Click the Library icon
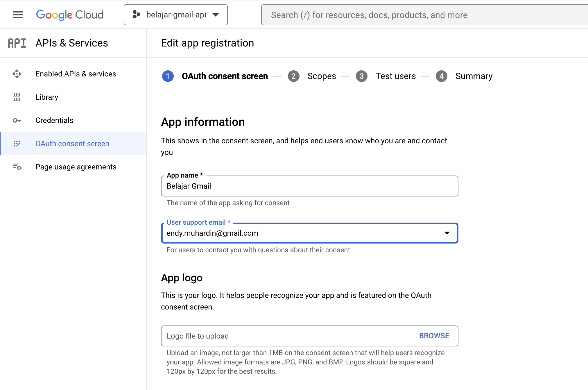 coord(17,97)
